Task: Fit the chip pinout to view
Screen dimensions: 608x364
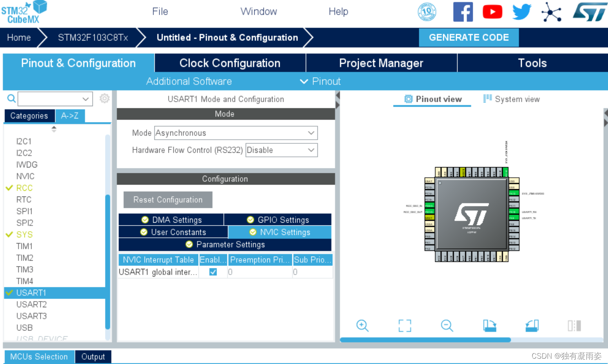Action: (405, 326)
